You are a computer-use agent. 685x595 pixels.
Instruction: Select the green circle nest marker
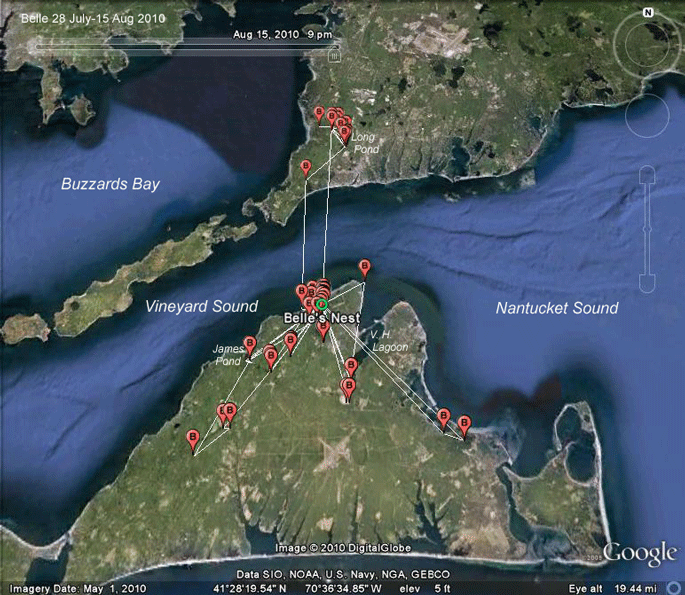[322, 304]
